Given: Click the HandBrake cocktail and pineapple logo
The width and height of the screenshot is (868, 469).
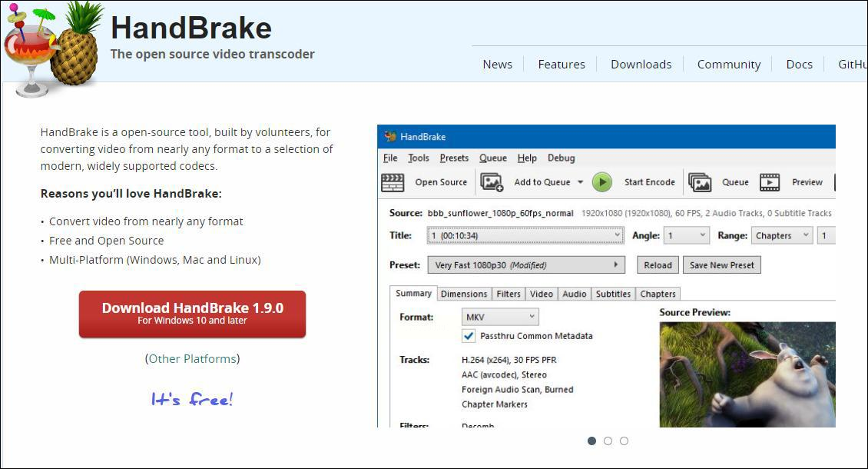Looking at the screenshot, I should [51, 48].
